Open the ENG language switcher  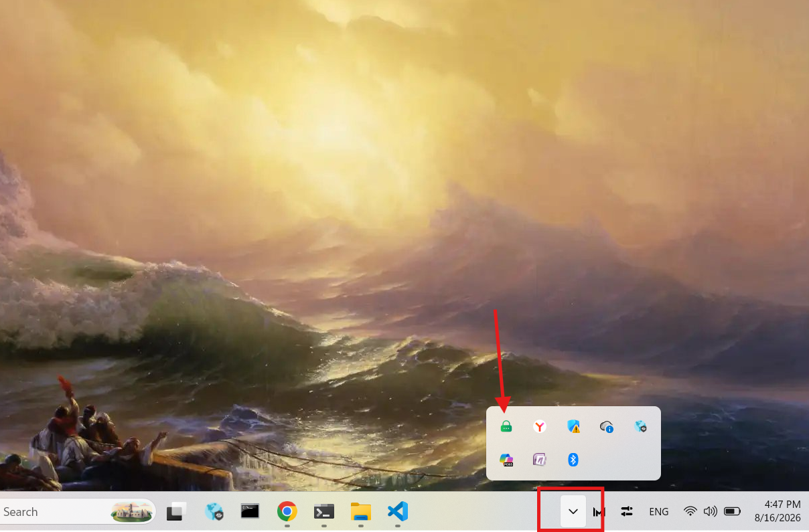(659, 512)
